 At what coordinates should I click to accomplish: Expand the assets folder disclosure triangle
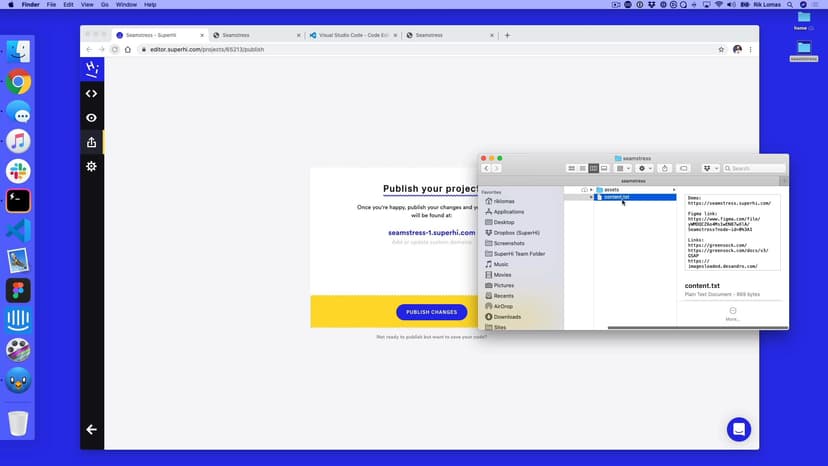591,189
